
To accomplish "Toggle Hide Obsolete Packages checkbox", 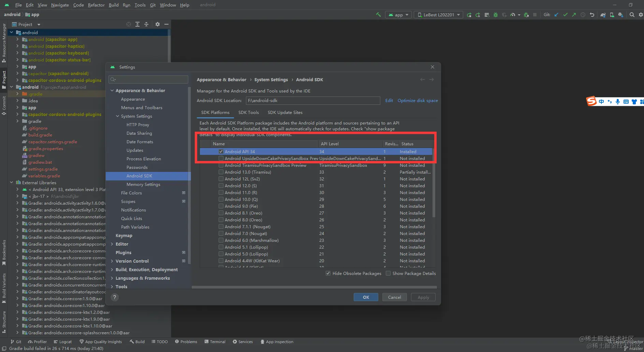I will click(x=328, y=274).
